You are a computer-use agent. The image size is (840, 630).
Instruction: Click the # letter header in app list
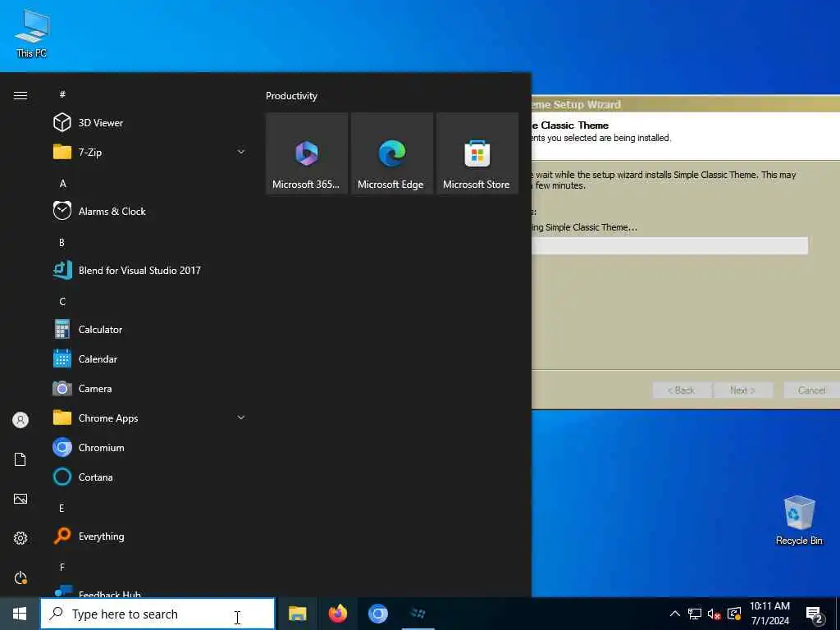click(62, 94)
